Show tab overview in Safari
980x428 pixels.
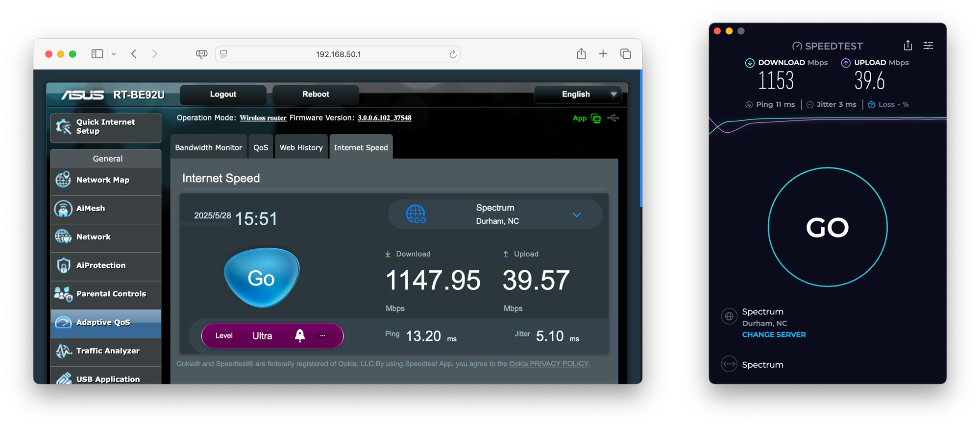625,54
